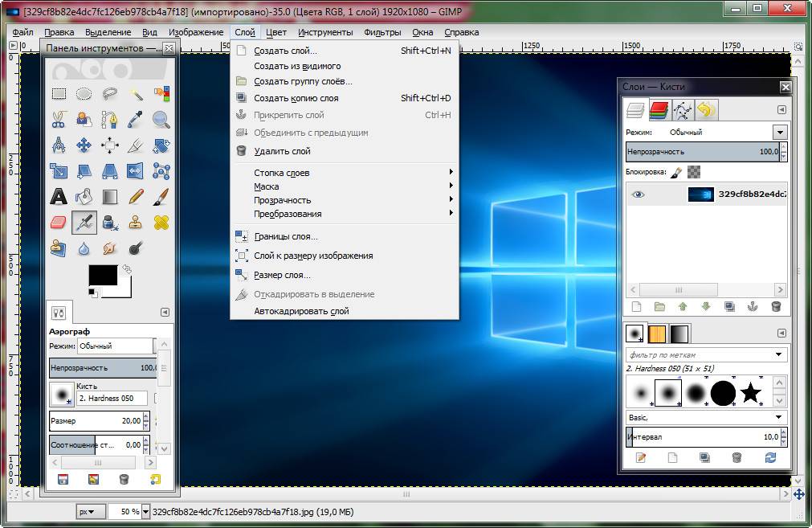Viewport: 812px width, 528px height.
Task: Toggle visibility eye of layer 329cf8b82e4dc
Action: (x=638, y=194)
